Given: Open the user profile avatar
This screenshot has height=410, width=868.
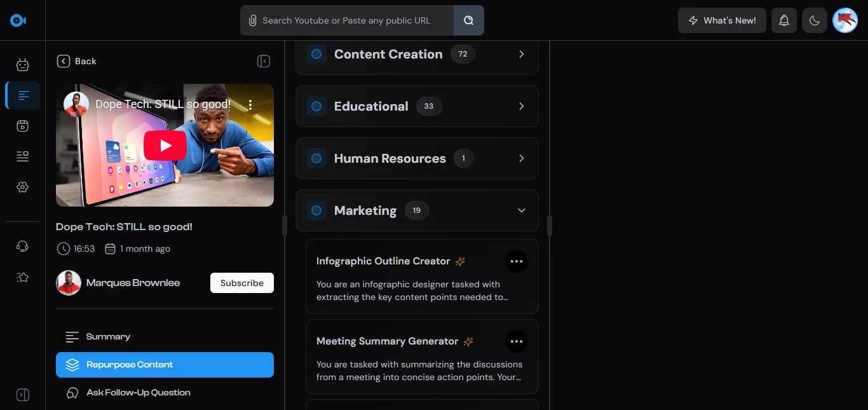Looking at the screenshot, I should pos(845,20).
